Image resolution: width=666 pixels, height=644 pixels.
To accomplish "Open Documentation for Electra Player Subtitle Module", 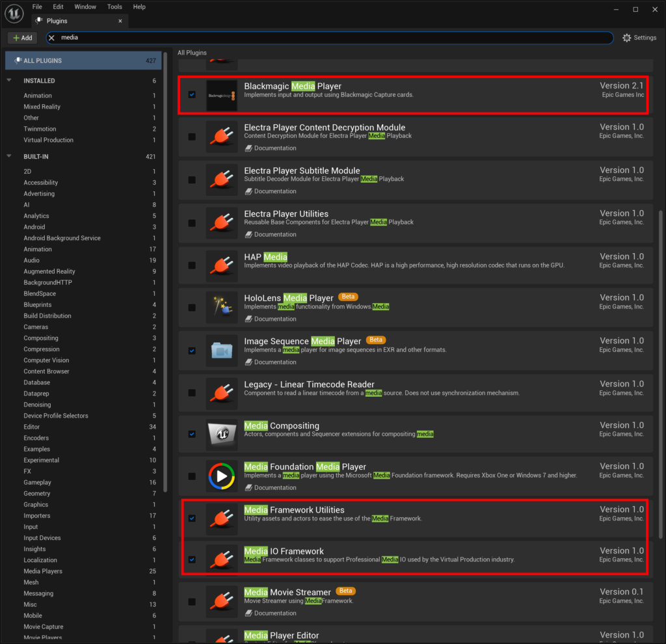I will (x=271, y=192).
